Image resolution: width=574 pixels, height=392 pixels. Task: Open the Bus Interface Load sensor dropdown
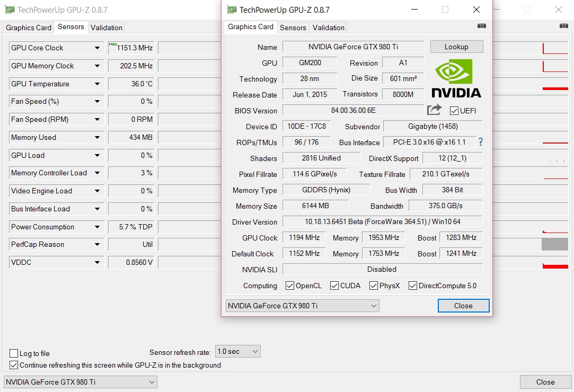coord(97,209)
